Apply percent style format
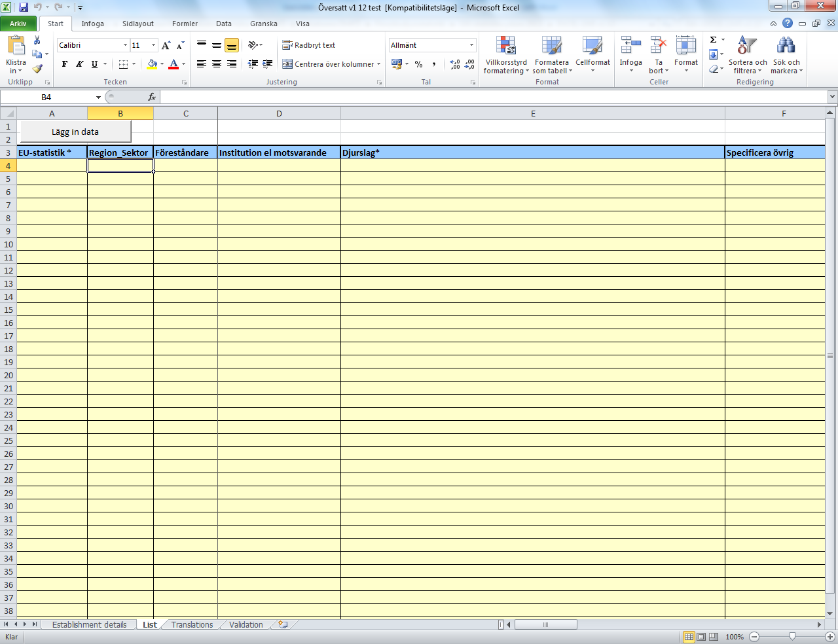 click(x=419, y=64)
